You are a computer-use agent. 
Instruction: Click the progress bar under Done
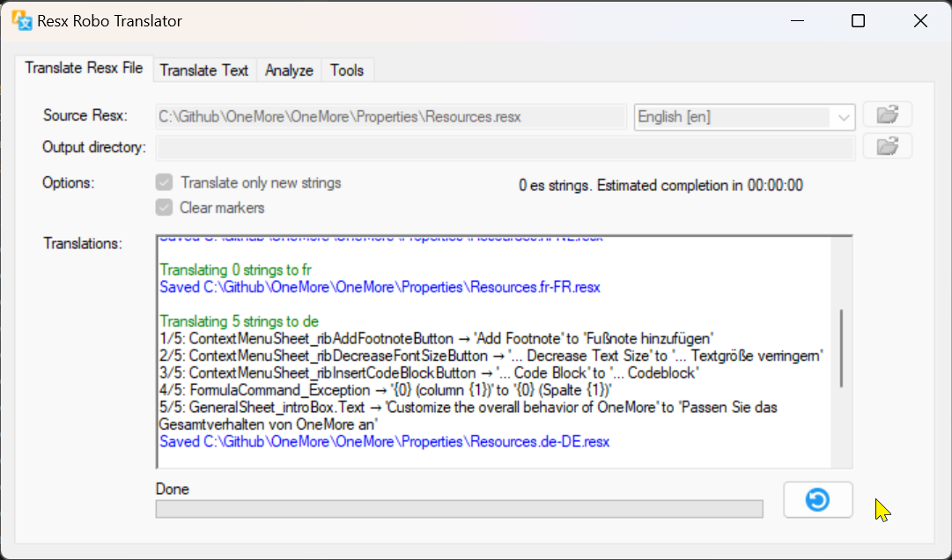459,509
